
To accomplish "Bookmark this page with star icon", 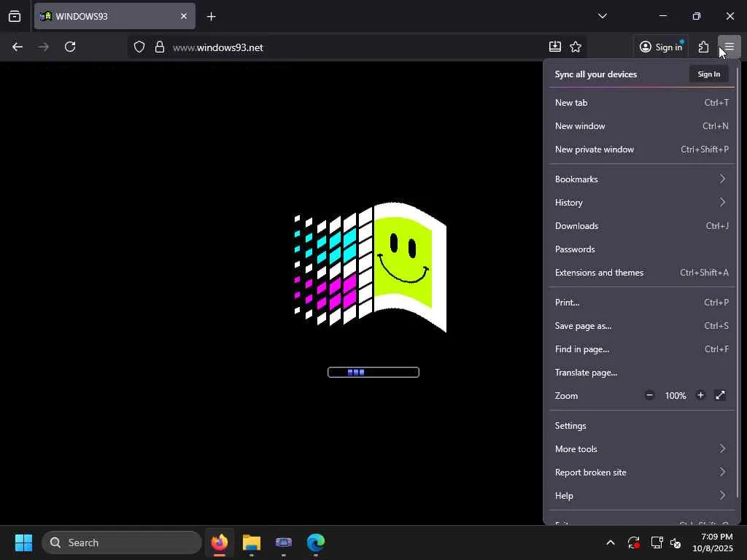I will 576,47.
